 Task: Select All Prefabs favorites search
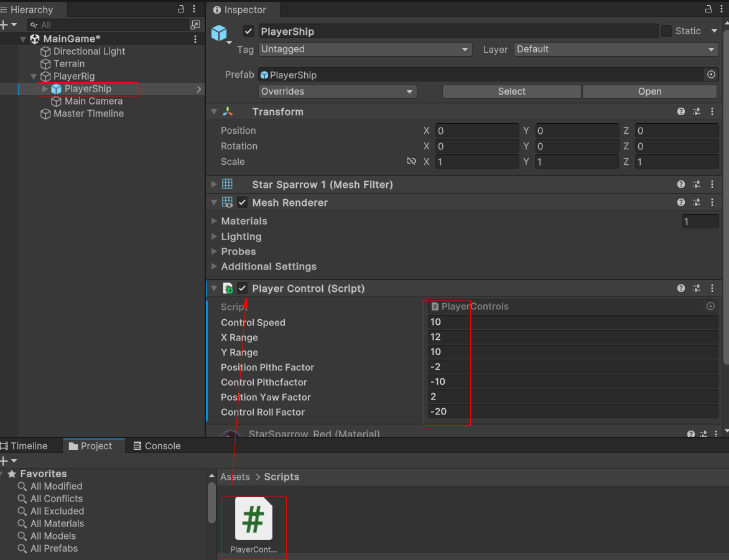(54, 548)
